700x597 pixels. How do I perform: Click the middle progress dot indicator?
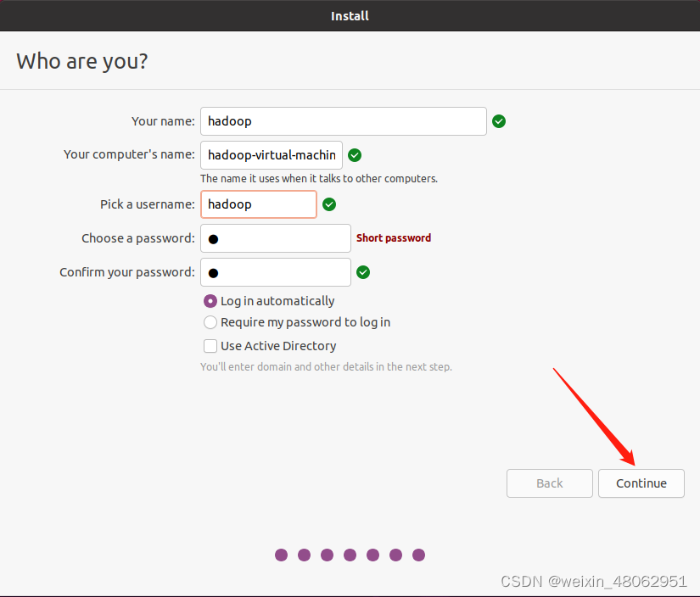coord(350,555)
